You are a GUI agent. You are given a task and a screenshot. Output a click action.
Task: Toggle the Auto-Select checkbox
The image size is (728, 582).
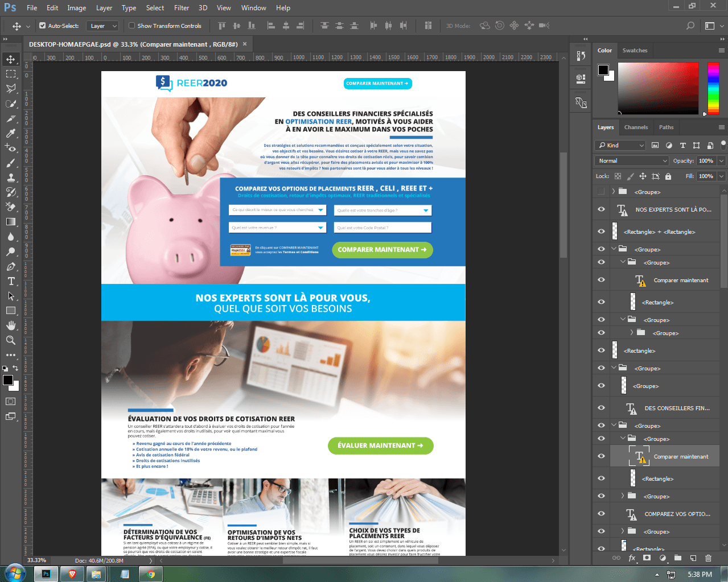click(42, 26)
